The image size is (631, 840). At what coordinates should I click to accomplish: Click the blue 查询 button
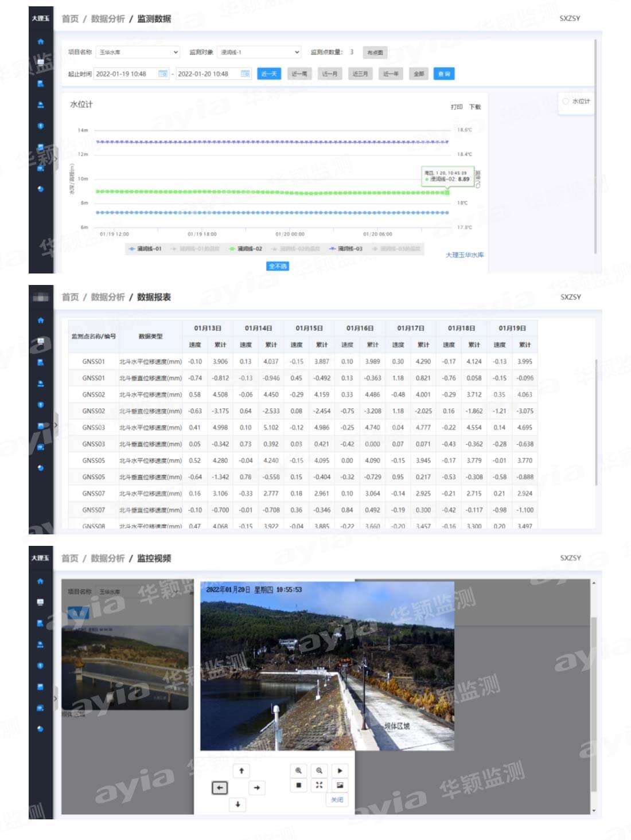(x=444, y=74)
